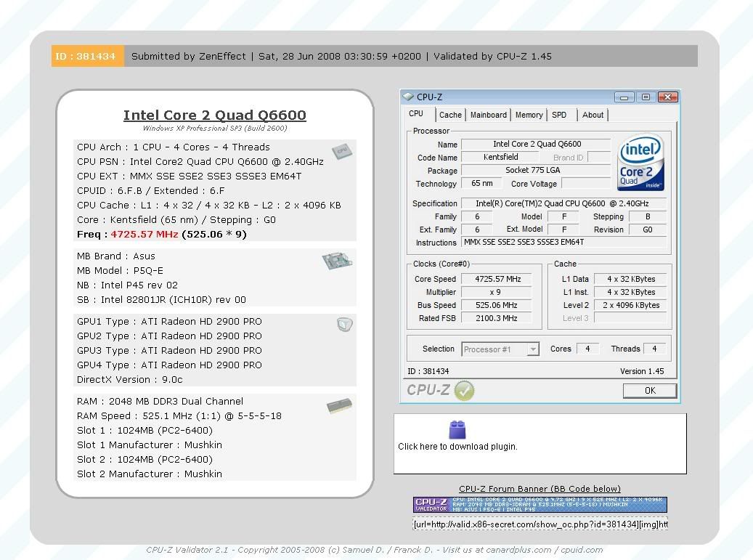Minimize the CPU-Z window
The image size is (753, 560).
point(624,97)
